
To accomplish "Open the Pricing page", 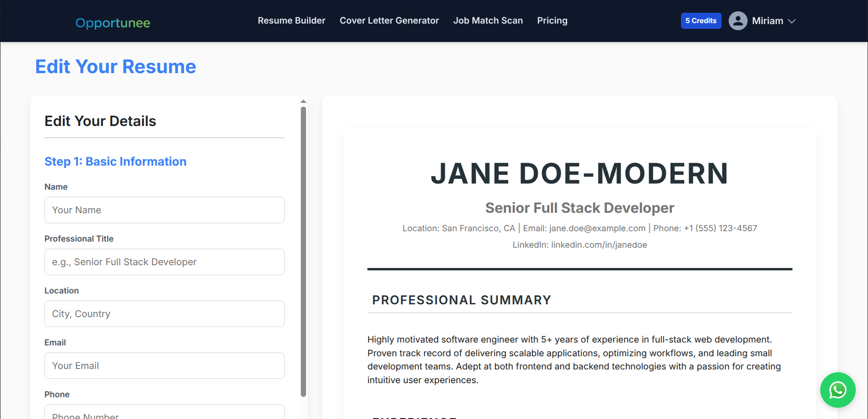I will tap(552, 21).
